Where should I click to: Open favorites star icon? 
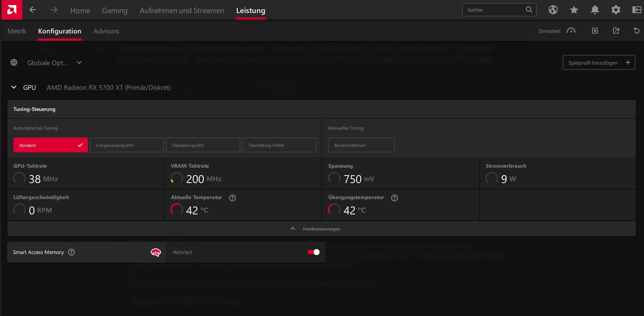(x=574, y=10)
